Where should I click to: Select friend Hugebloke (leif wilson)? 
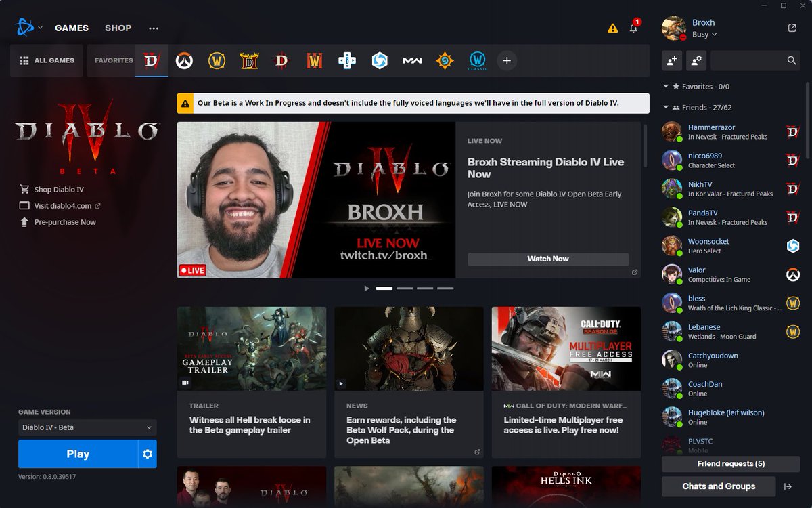731,417
